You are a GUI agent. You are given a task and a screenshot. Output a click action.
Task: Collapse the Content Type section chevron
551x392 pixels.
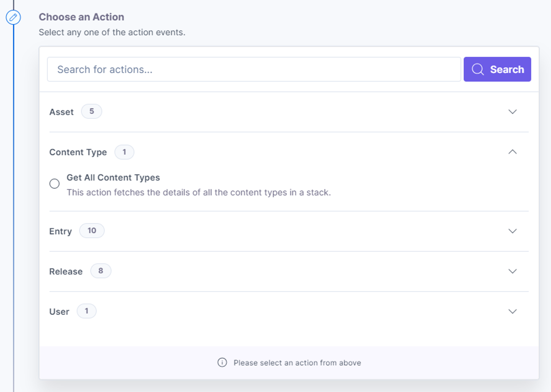pos(512,152)
